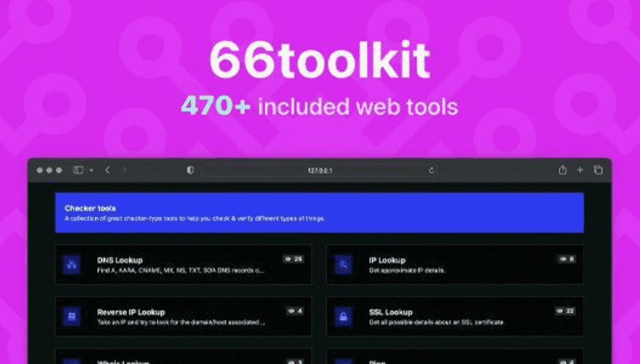This screenshot has height=364, width=640.
Task: Open the SSL Lookup tool title
Action: click(391, 312)
